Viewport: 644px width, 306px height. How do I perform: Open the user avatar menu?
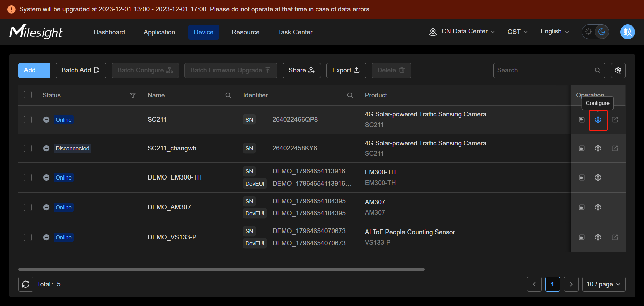(627, 32)
